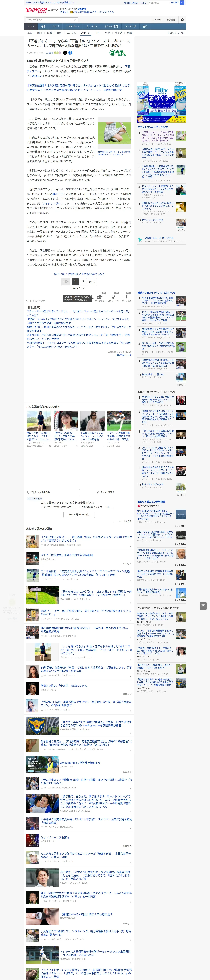Open 下着ユニバ link in article text
The width and height of the screenshot is (210, 980).
(36, 76)
